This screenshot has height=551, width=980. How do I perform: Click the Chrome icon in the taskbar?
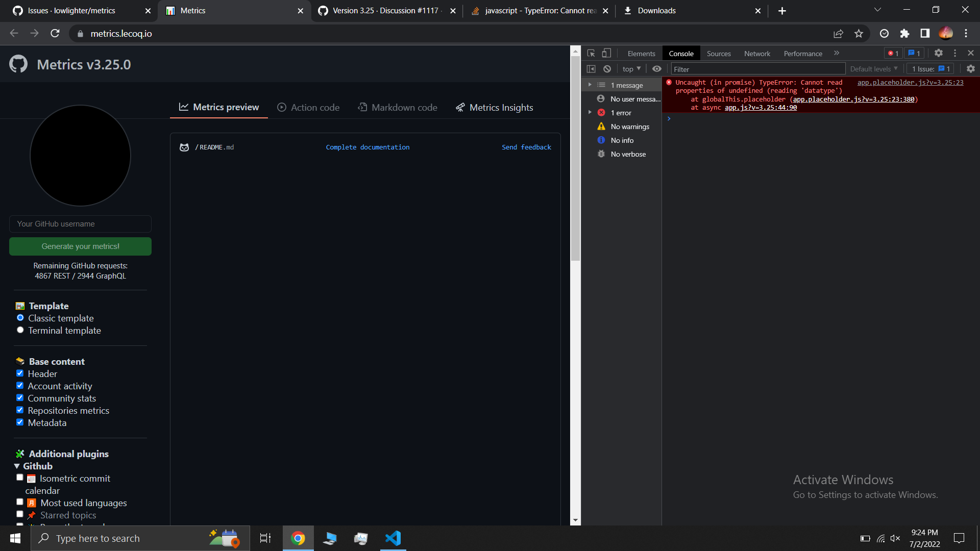[x=298, y=538]
